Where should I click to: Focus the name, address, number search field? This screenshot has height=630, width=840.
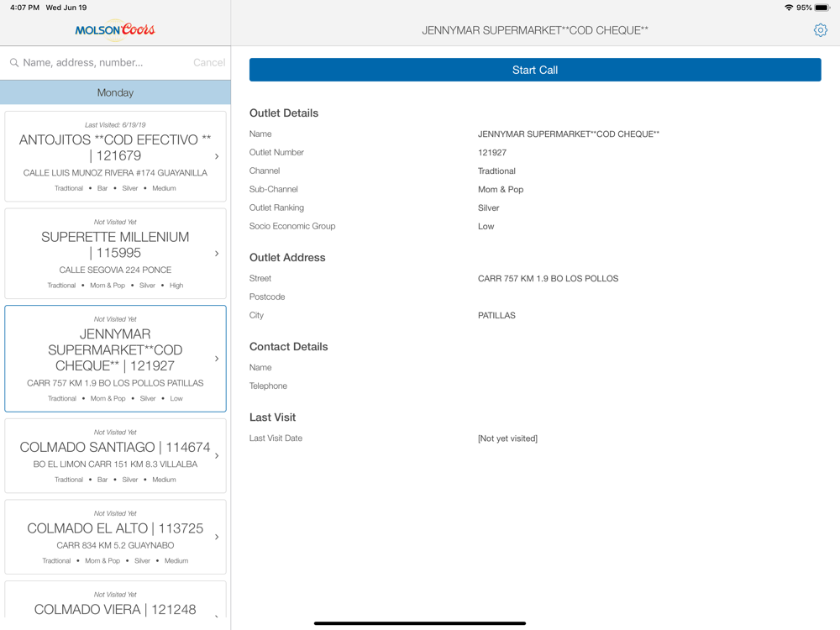pos(102,63)
